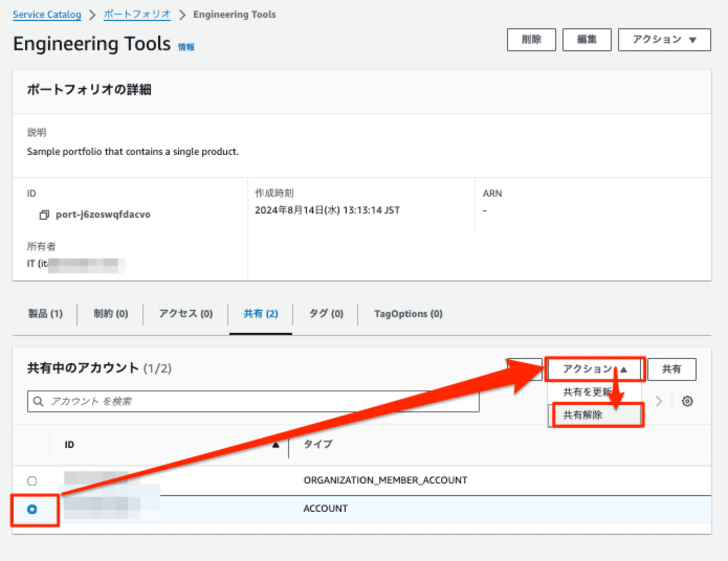Click the 編集 button

pyautogui.click(x=586, y=40)
